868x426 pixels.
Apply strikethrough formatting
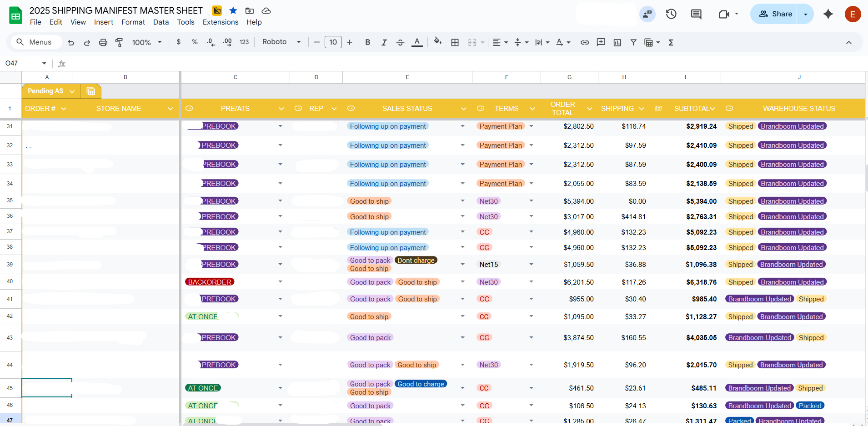pyautogui.click(x=400, y=42)
